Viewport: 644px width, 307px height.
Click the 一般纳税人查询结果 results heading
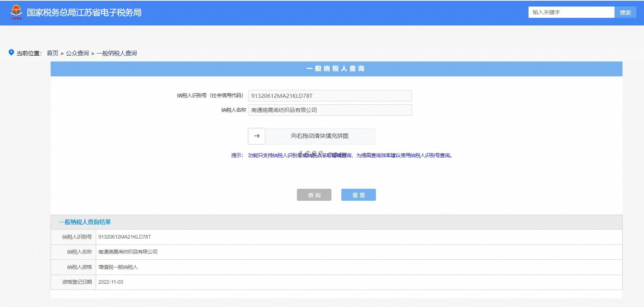[85, 222]
